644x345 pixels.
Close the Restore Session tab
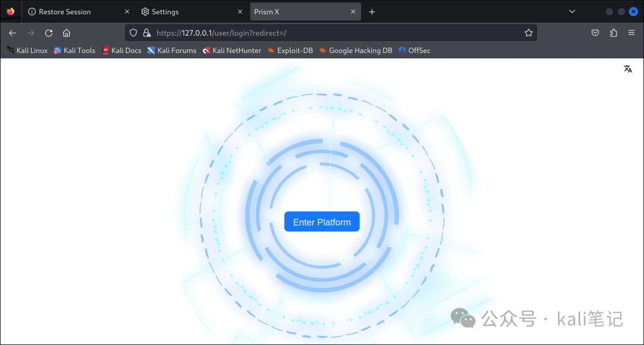click(127, 12)
